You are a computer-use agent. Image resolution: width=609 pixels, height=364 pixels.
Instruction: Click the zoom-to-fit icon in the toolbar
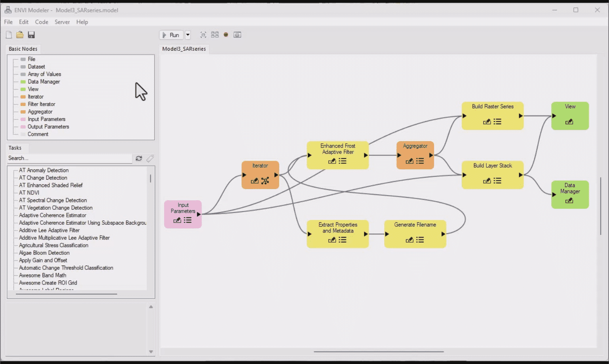pos(203,35)
